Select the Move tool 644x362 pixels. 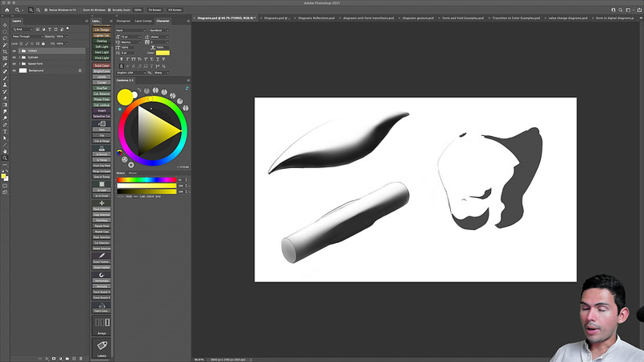(5, 25)
